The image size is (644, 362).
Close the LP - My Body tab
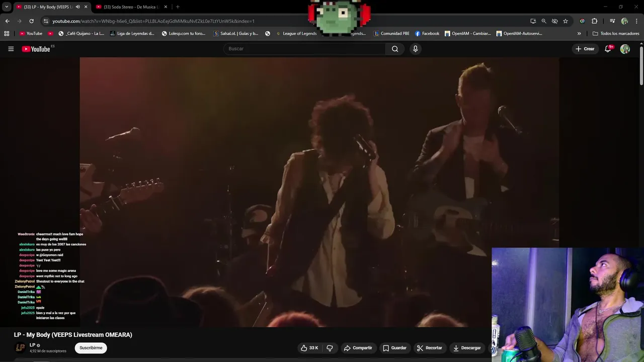tap(86, 7)
